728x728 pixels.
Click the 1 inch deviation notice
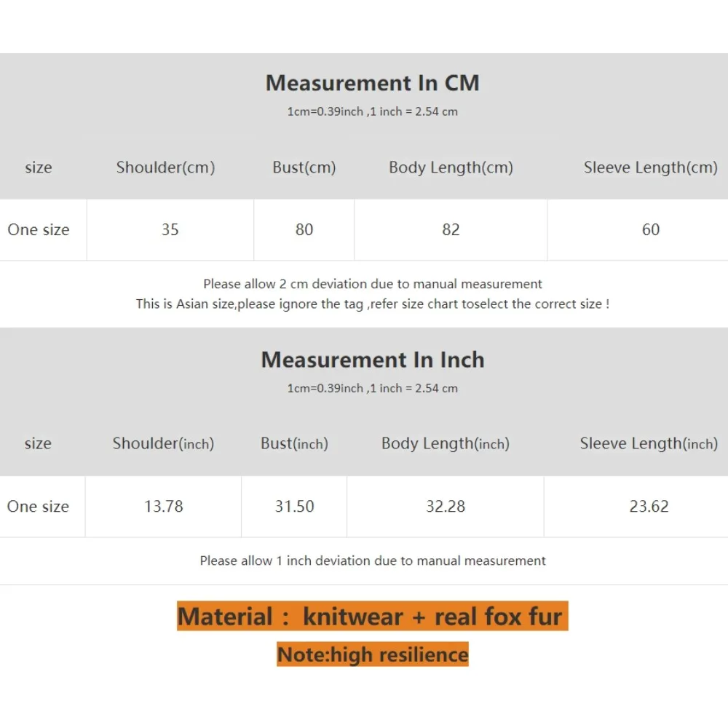click(372, 561)
